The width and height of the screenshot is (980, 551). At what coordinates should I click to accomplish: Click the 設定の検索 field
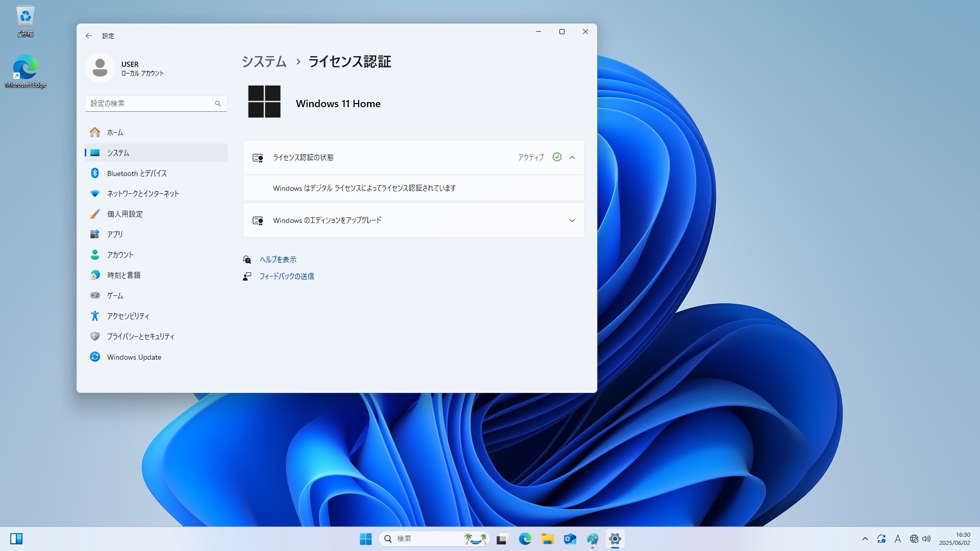click(156, 104)
